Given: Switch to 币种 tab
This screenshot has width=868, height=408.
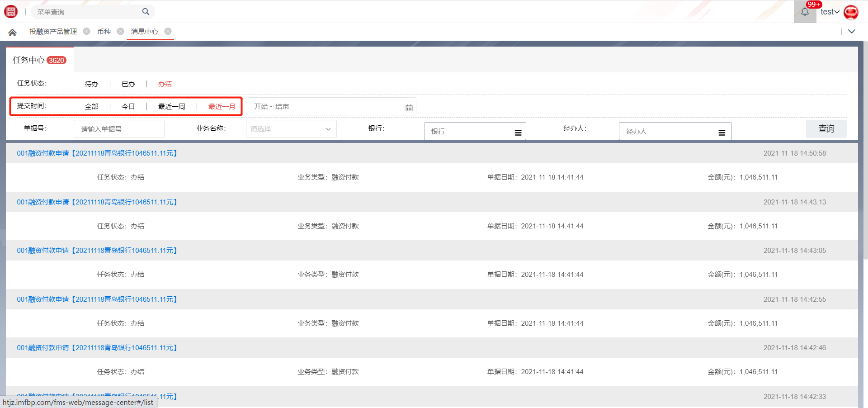Looking at the screenshot, I should (x=104, y=32).
